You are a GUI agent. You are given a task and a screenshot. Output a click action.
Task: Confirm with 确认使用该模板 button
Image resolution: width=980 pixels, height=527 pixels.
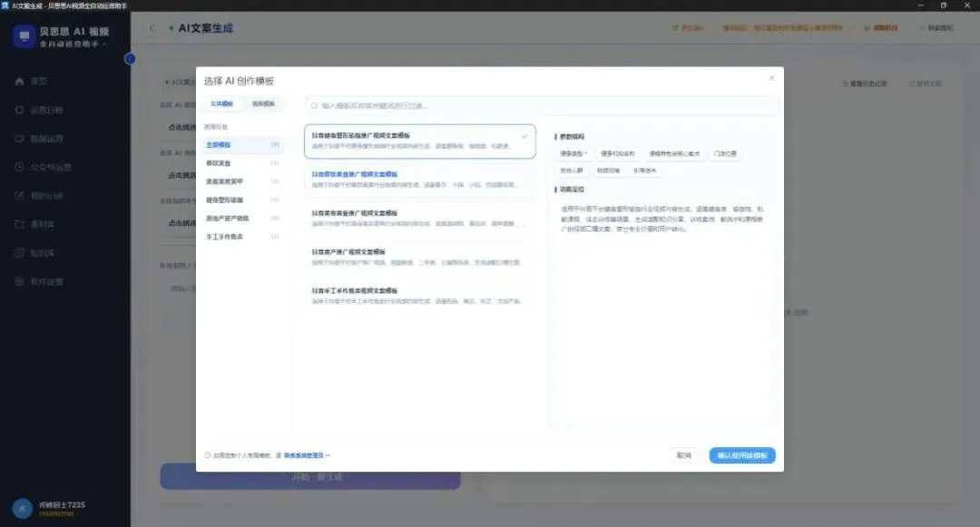coord(742,456)
